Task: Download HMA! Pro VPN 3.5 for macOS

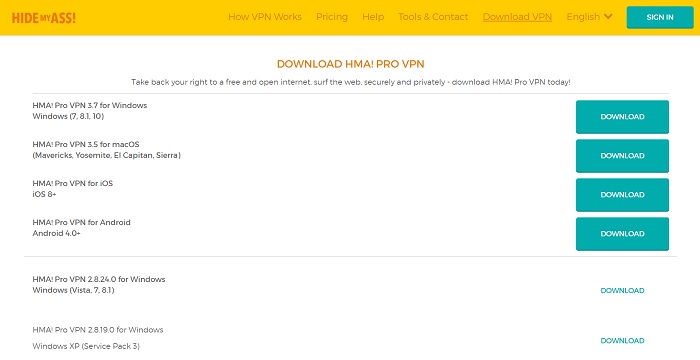Action: (x=622, y=156)
